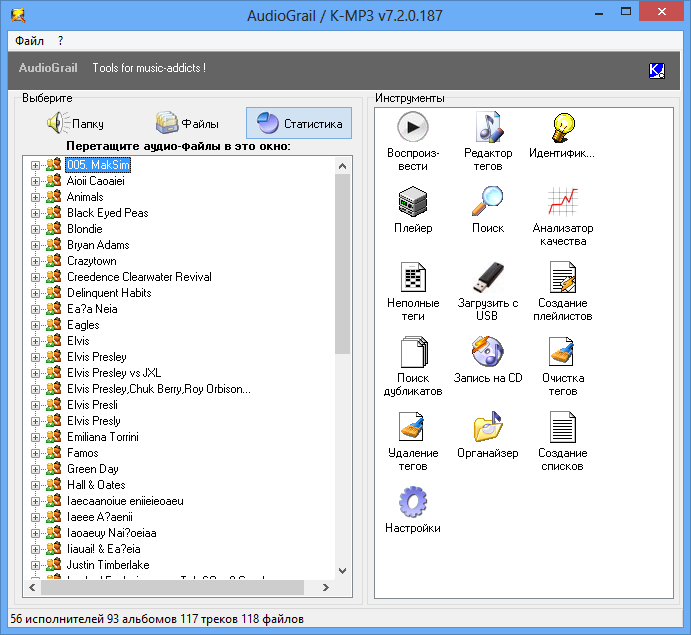The image size is (691, 635).
Task: Click the artist list scroll-down arrow
Action: (342, 571)
